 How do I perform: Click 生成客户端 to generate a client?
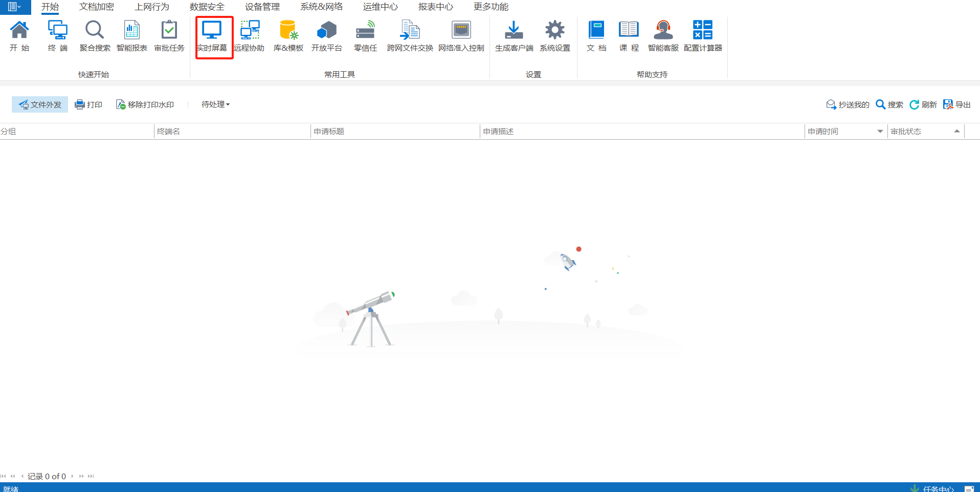pyautogui.click(x=514, y=36)
